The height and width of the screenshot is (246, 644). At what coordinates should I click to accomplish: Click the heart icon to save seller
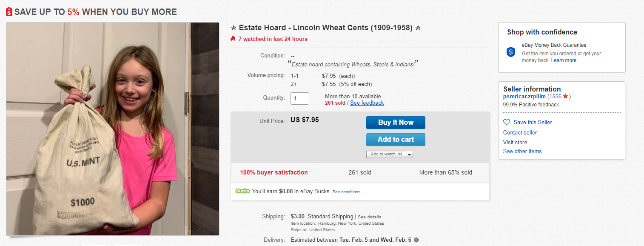pos(507,122)
